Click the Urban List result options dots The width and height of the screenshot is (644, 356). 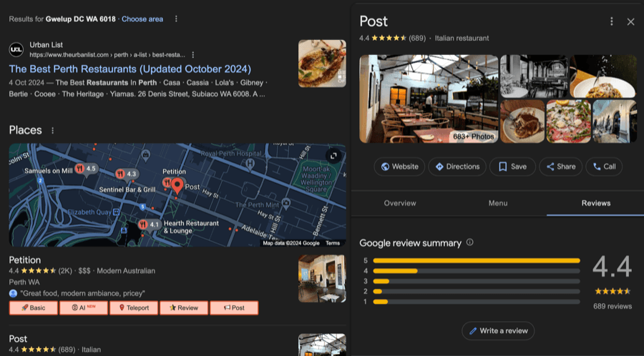(x=192, y=54)
